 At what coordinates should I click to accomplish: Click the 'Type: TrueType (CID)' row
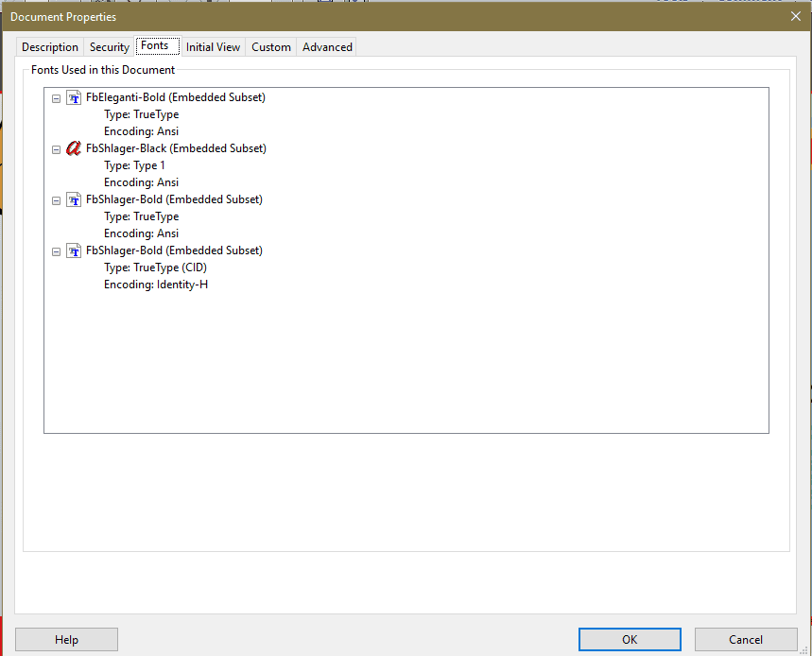point(155,268)
